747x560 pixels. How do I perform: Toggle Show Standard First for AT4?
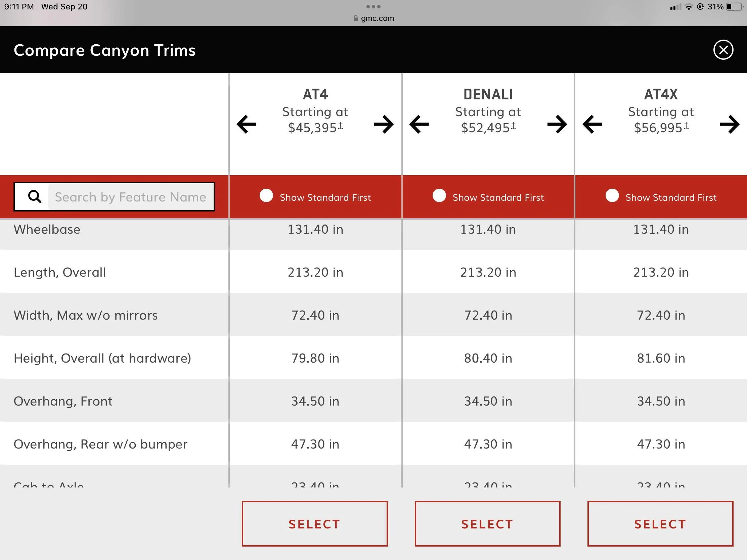(266, 196)
